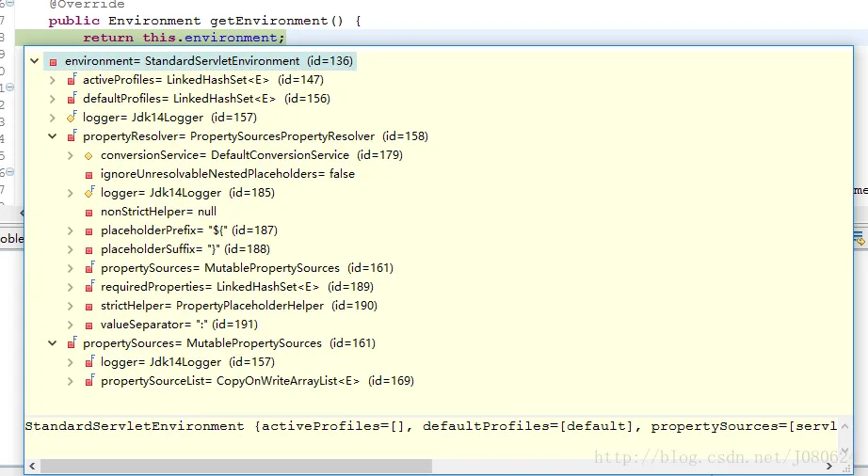Click the environment field icon

click(53, 62)
